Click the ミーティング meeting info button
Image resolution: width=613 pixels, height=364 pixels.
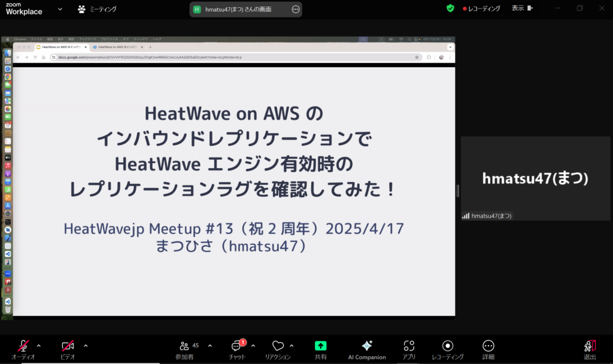point(97,9)
